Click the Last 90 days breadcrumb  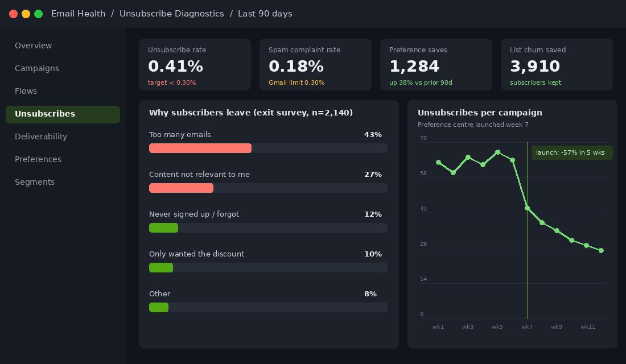click(x=265, y=14)
